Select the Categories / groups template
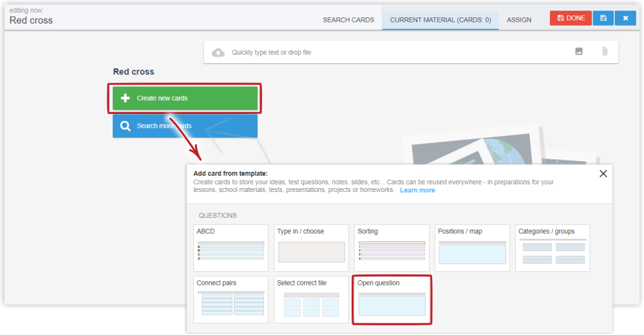 (553, 248)
